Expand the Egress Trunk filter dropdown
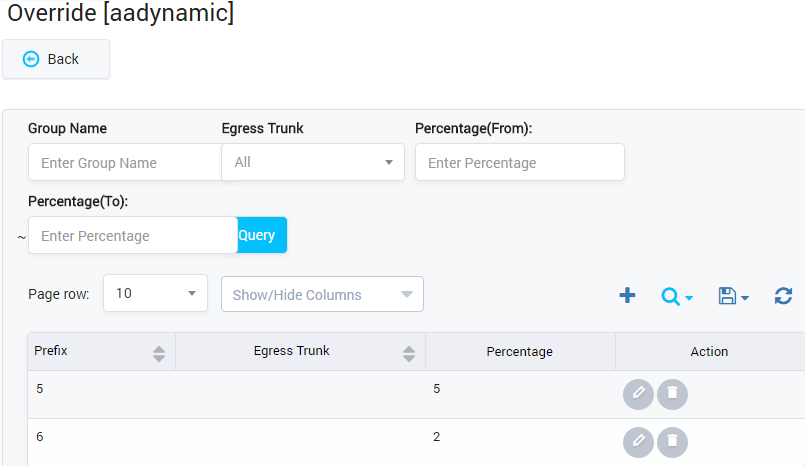Screen dimensions: 805x466 pos(312,162)
